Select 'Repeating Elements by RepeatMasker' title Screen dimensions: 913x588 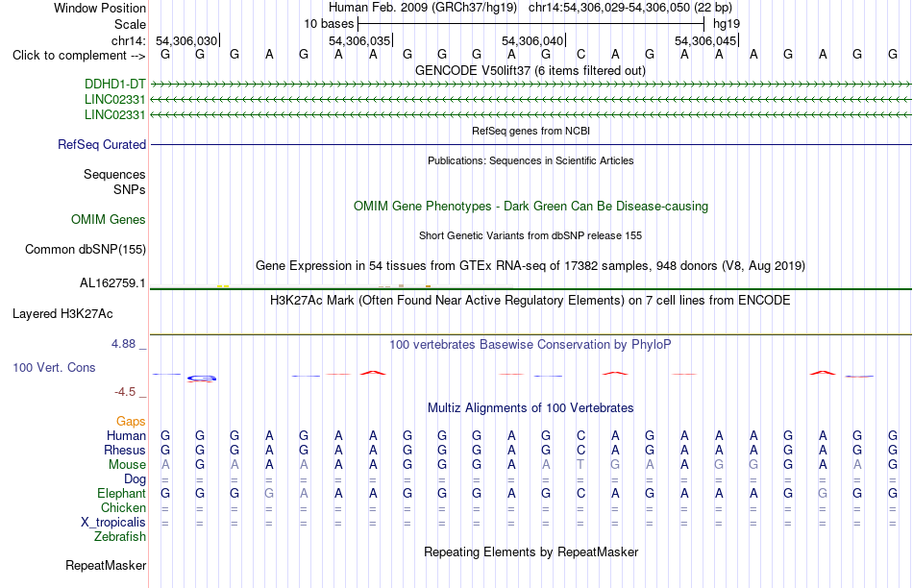click(531, 551)
